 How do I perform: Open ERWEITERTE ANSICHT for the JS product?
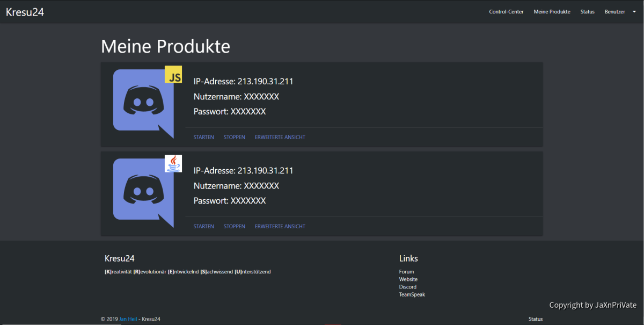[x=280, y=137]
